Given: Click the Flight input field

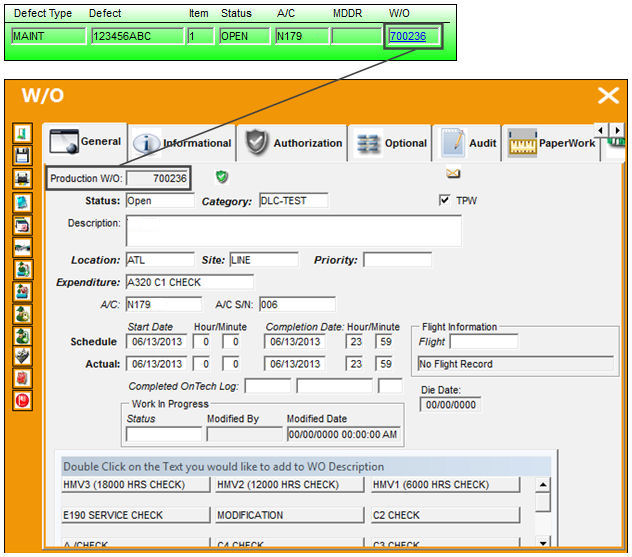Looking at the screenshot, I should (484, 341).
